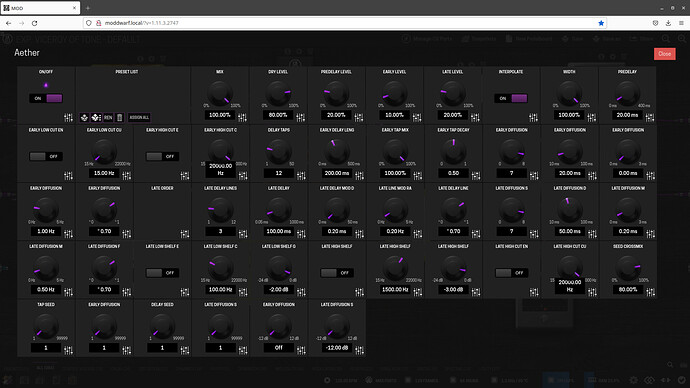
Task: Click the save preset icon in Preset List
Action: pyautogui.click(x=84, y=117)
